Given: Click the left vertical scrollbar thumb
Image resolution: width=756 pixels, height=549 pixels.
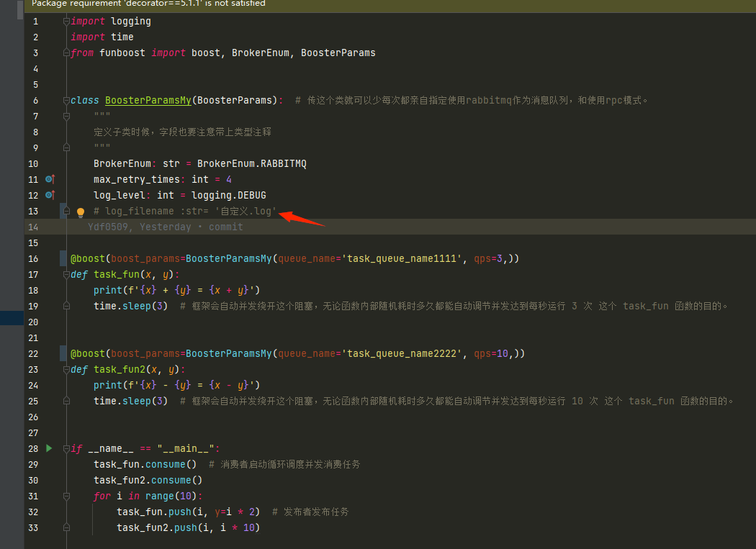Looking at the screenshot, I should 19,9.
